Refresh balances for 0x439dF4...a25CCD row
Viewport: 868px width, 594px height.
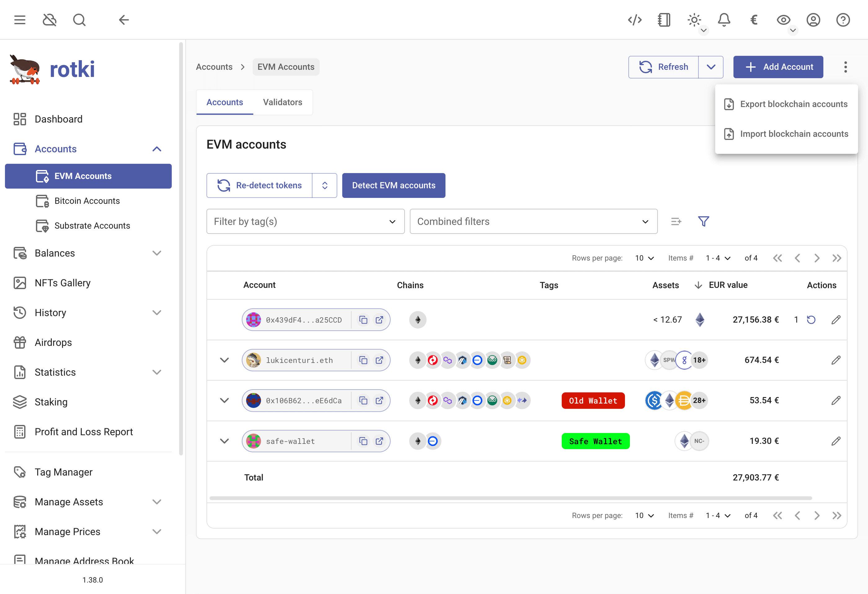pyautogui.click(x=811, y=319)
